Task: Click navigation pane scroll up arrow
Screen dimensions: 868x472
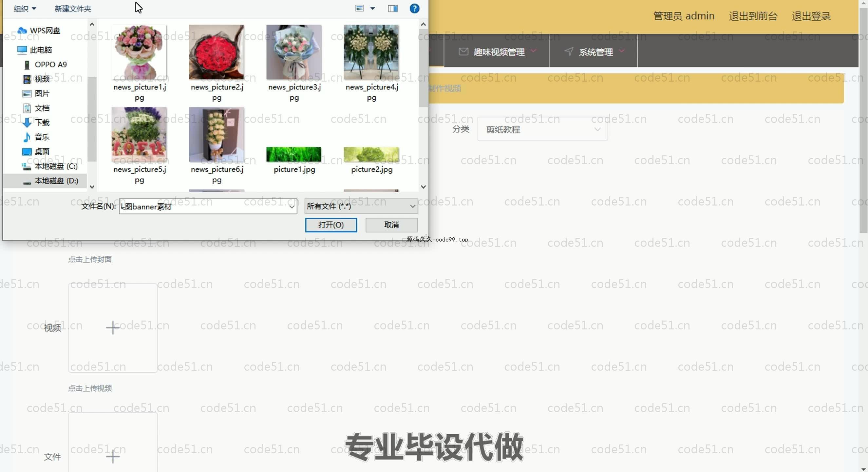Action: click(x=92, y=24)
